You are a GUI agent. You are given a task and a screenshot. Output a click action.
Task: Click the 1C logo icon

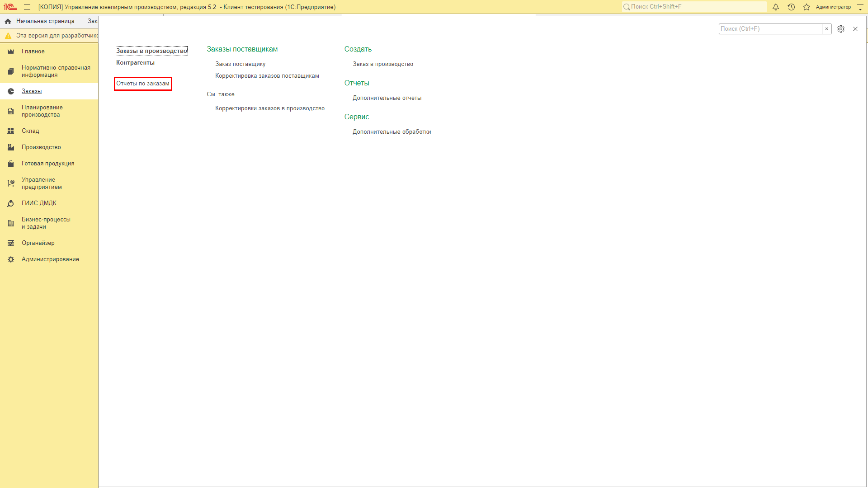tap(10, 7)
